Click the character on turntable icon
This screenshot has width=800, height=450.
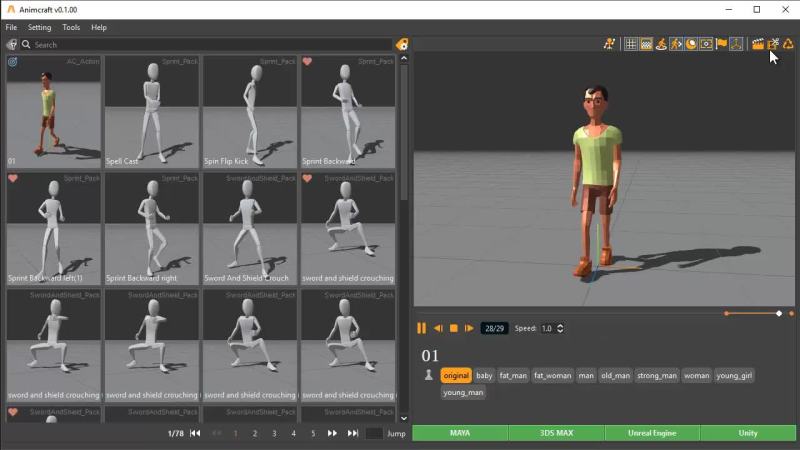(661, 44)
